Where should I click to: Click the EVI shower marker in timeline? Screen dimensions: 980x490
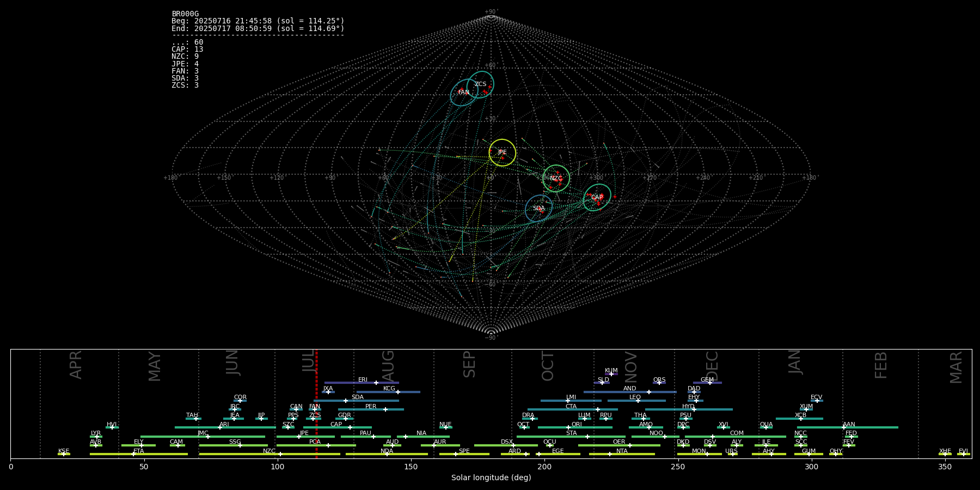[964, 454]
